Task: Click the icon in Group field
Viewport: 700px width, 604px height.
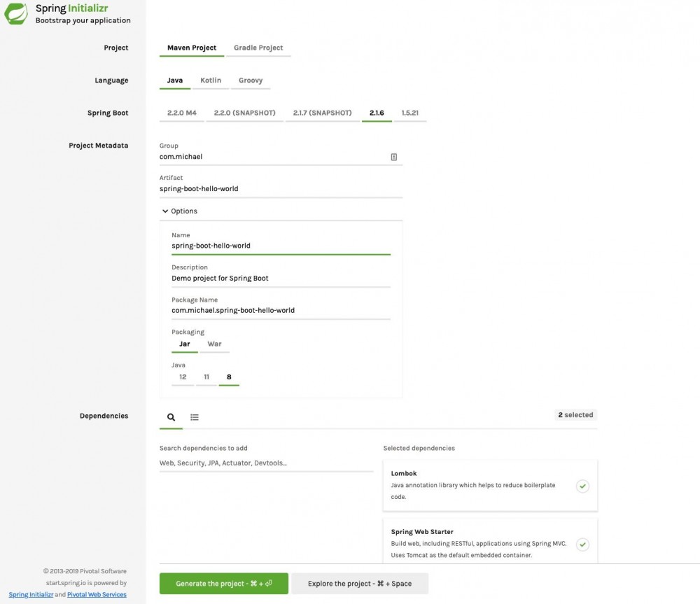Action: [393, 157]
